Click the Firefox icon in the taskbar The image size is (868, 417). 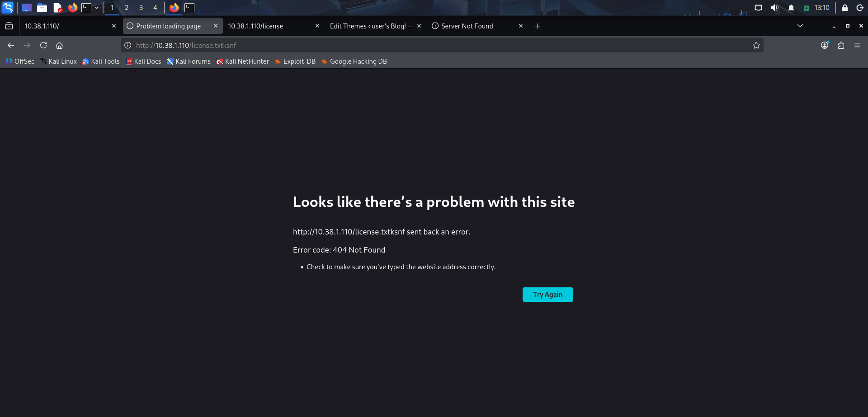72,8
